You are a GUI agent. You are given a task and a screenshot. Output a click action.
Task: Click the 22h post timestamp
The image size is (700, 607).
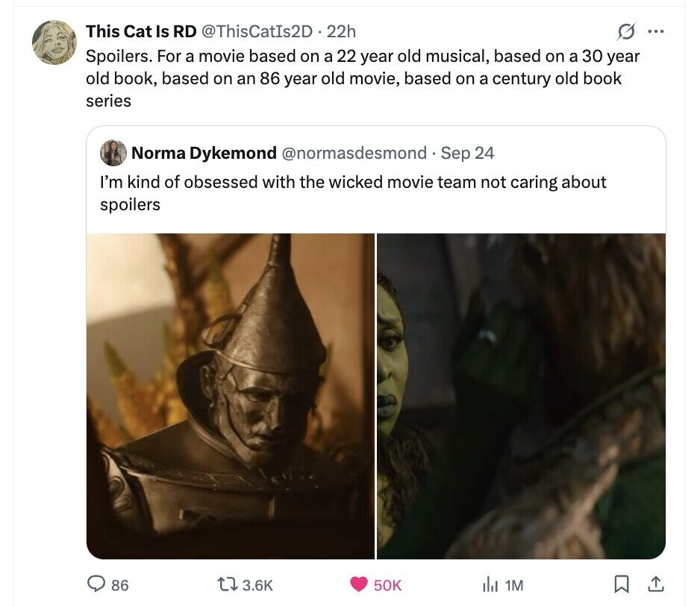pyautogui.click(x=342, y=31)
